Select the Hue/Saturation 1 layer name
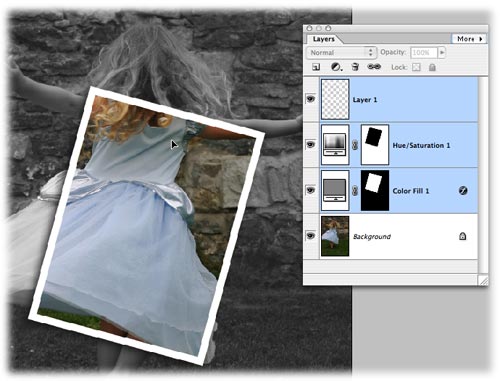Image resolution: width=500 pixels, height=381 pixels. (421, 145)
